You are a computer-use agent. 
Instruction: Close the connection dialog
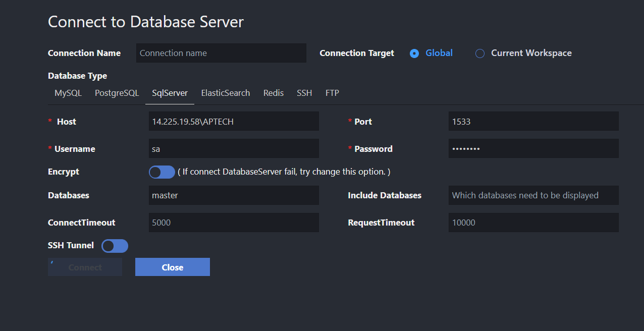(x=172, y=267)
